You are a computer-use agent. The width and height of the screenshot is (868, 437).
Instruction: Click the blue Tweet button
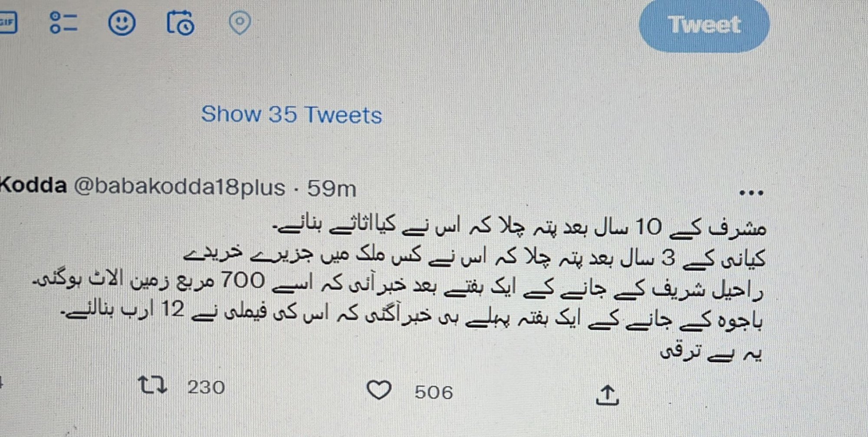(x=704, y=25)
